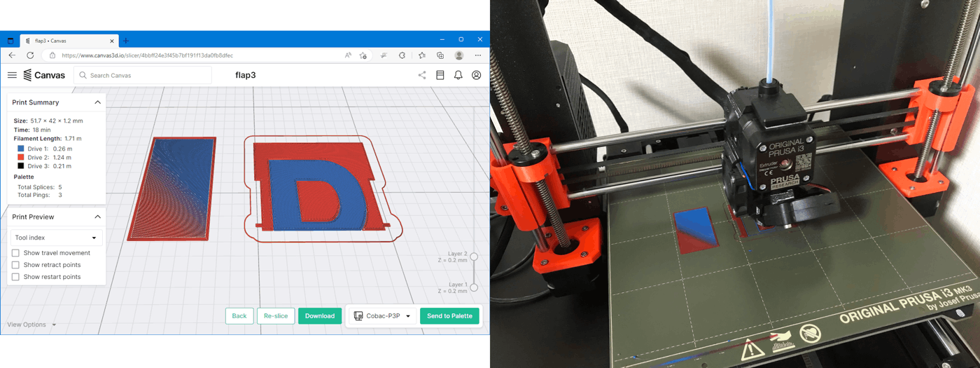This screenshot has width=980, height=368.
Task: Open the notifications bell
Action: (x=458, y=75)
